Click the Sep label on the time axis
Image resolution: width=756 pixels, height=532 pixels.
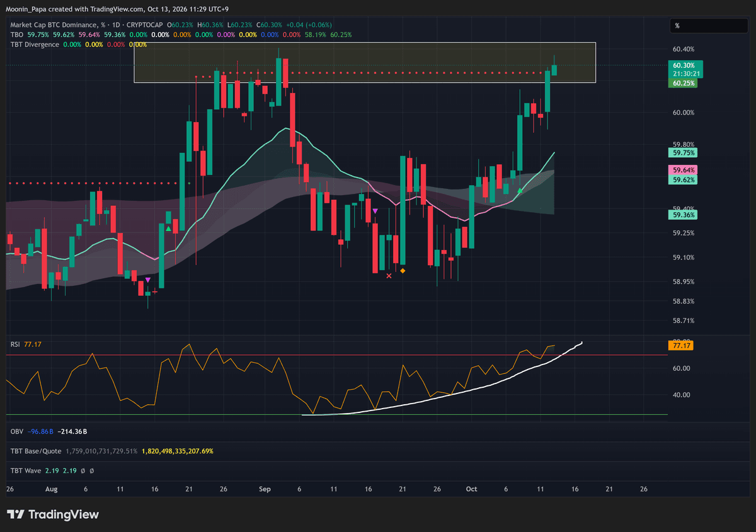265,489
